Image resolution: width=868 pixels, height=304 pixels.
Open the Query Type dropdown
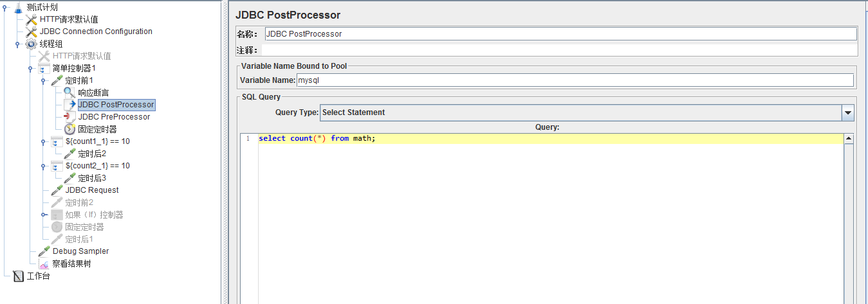pos(848,112)
